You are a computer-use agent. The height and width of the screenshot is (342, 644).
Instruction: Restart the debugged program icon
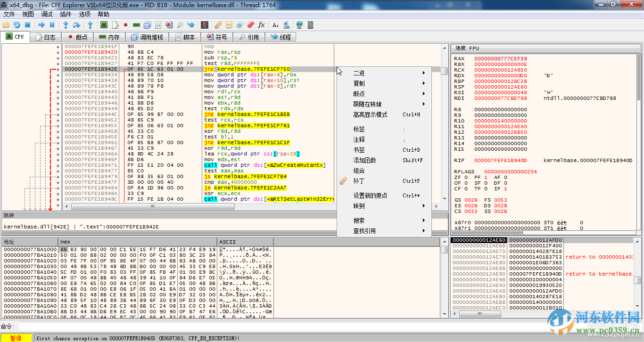[x=17, y=24]
